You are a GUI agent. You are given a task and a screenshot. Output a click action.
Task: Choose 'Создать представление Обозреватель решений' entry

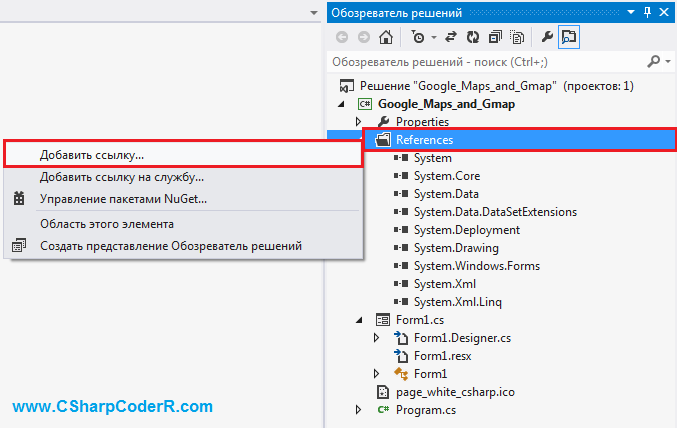(183, 246)
